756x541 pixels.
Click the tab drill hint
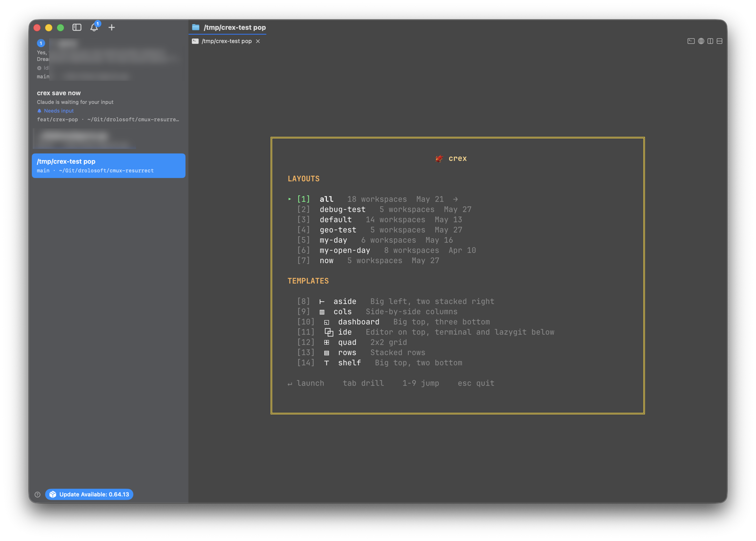point(363,384)
